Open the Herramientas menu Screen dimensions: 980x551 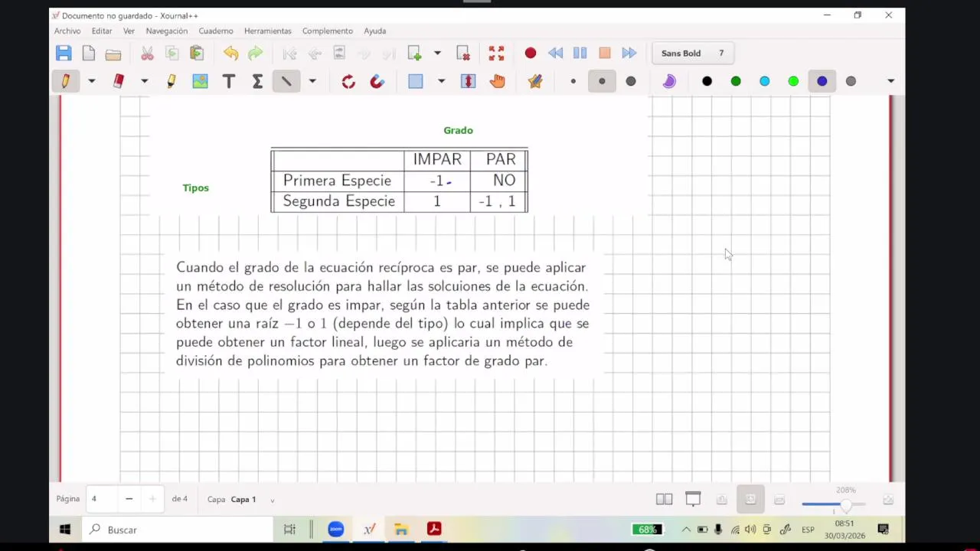[x=268, y=31]
